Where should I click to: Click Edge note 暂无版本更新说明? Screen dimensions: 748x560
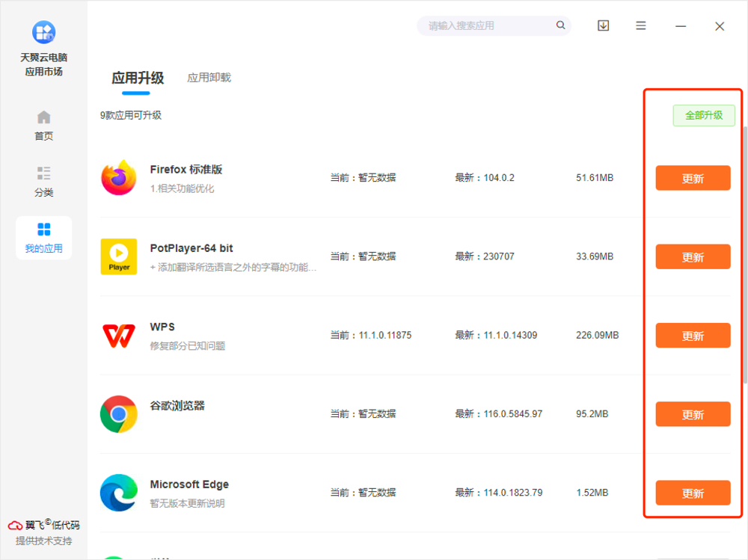point(187,504)
